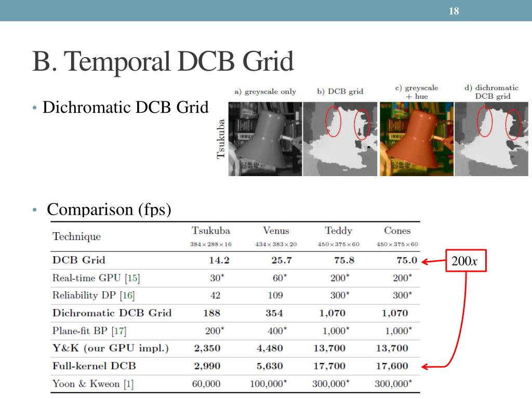Click the value 188 in Dichromatic row
Screen dimensions: 532x399
point(212,313)
